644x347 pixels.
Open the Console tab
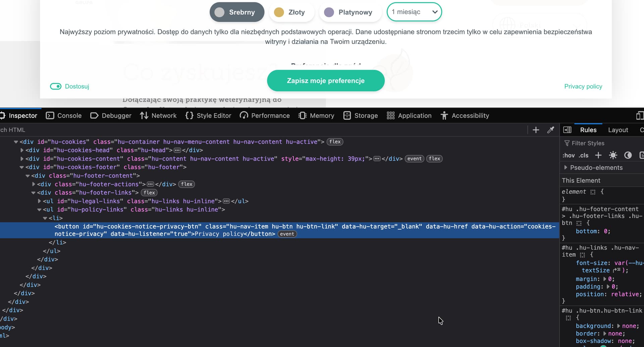pyautogui.click(x=64, y=115)
